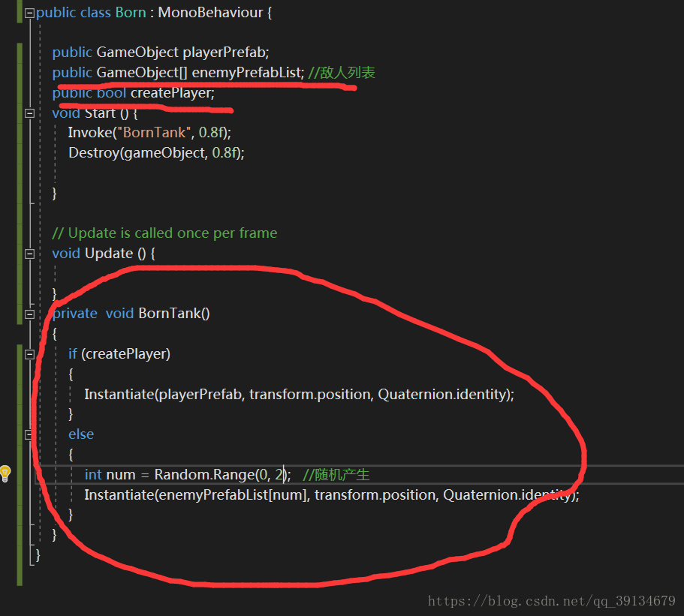The height and width of the screenshot is (616, 684).
Task: Click the BornTank method declaration name
Action: [x=169, y=314]
